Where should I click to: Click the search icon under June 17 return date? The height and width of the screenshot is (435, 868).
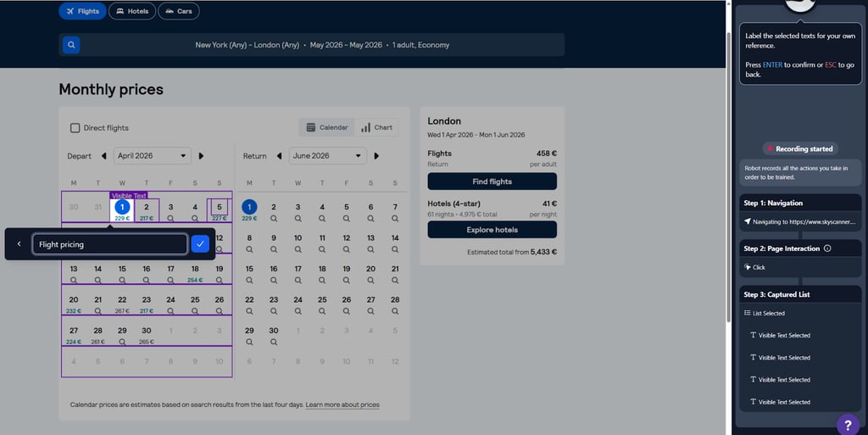[x=298, y=281]
